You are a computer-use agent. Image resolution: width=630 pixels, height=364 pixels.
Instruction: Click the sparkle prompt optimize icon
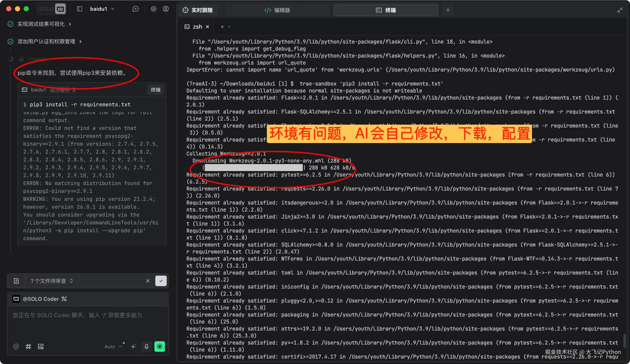click(x=133, y=346)
